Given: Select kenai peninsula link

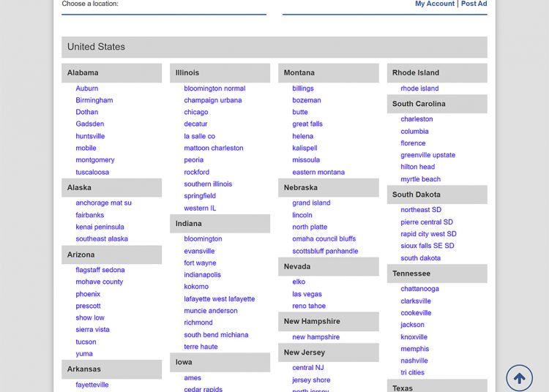Looking at the screenshot, I should coord(100,227).
